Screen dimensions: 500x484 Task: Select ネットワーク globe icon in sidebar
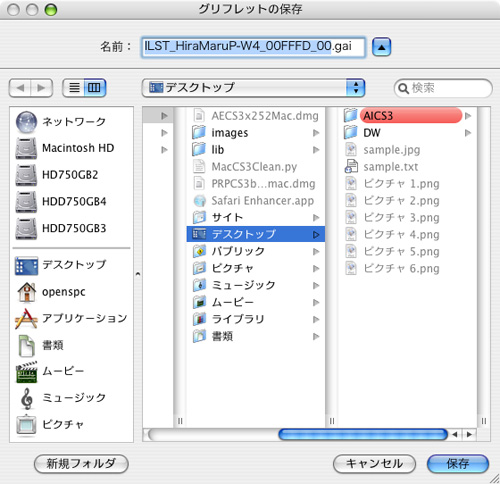pos(26,122)
